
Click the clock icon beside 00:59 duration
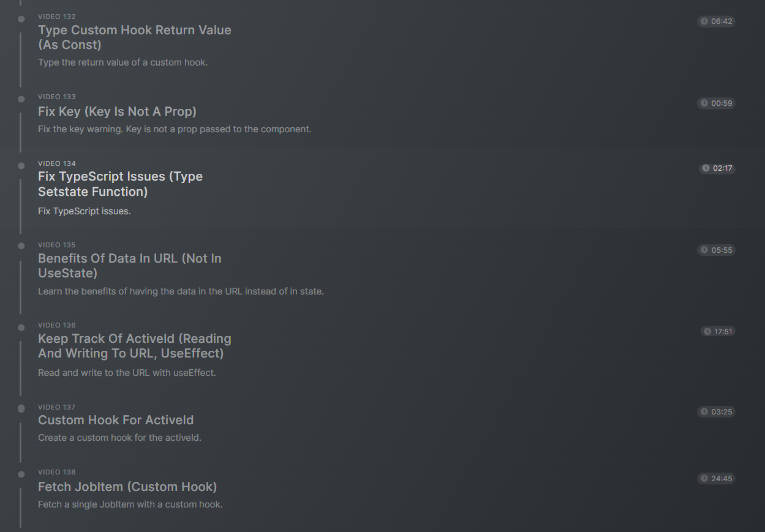704,103
